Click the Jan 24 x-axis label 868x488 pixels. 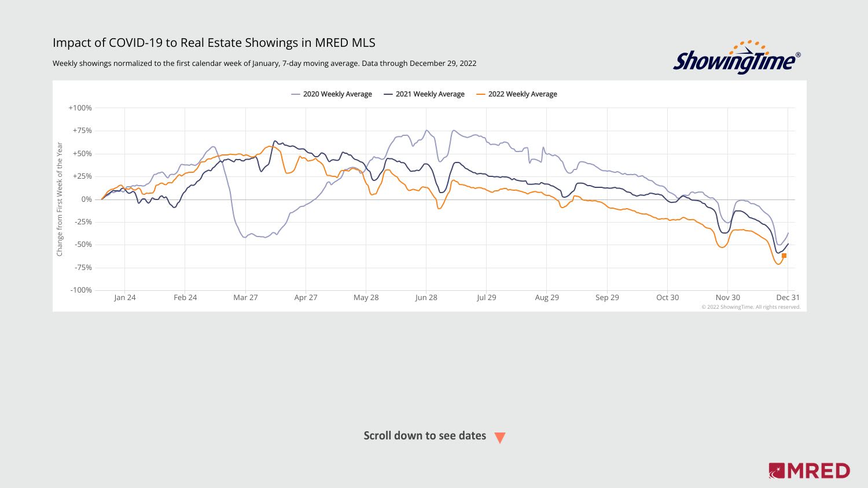click(125, 298)
